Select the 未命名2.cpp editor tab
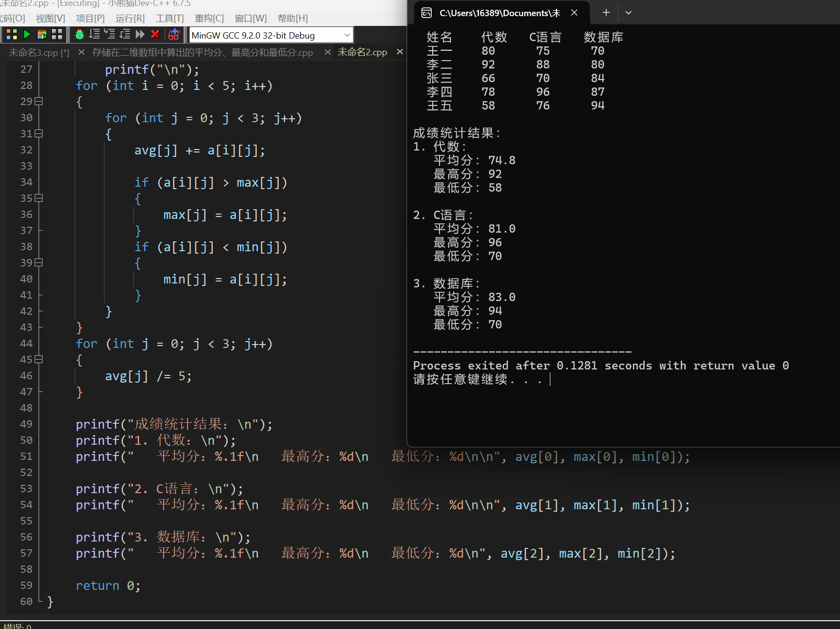 (362, 52)
